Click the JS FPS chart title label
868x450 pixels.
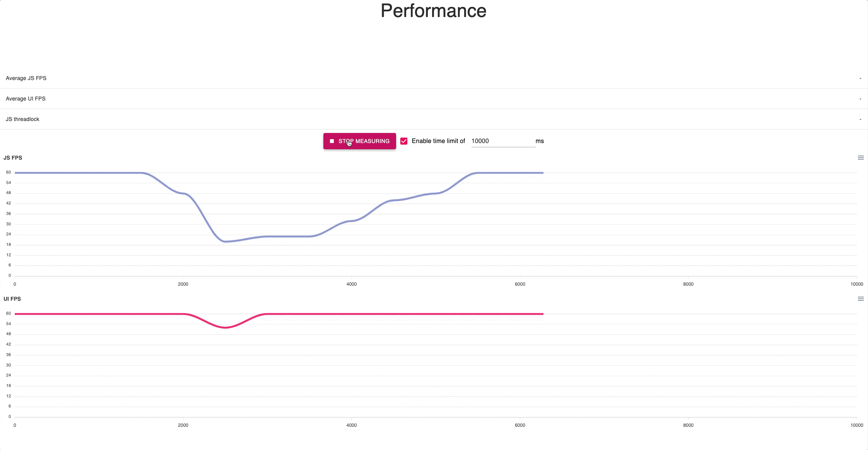coord(12,158)
